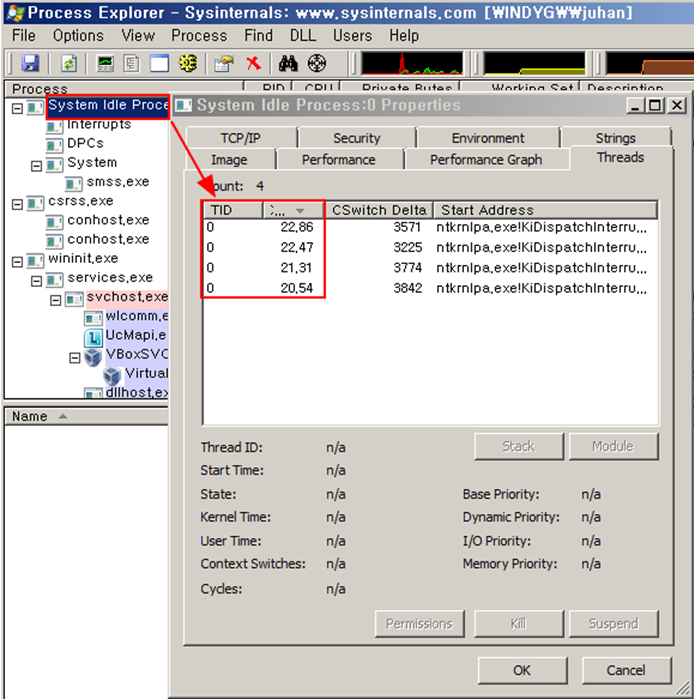The width and height of the screenshot is (694, 699).
Task: Sort the lower pane by Name column
Action: click(86, 416)
